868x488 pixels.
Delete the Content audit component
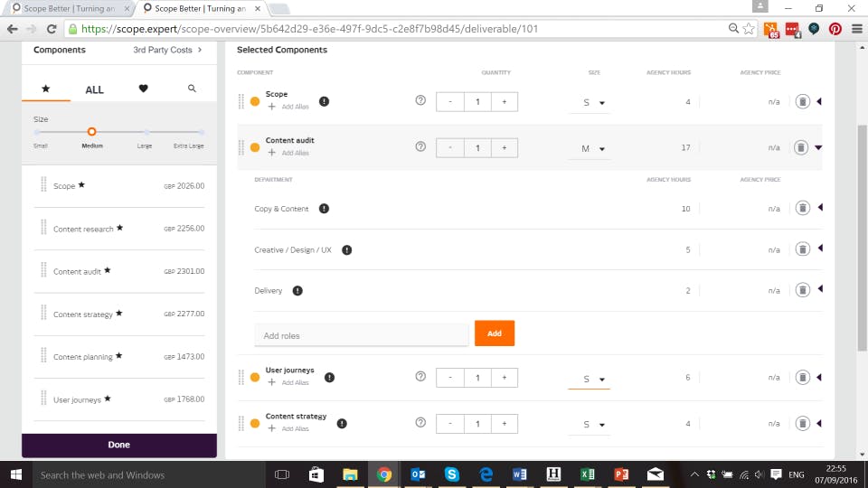pyautogui.click(x=801, y=147)
